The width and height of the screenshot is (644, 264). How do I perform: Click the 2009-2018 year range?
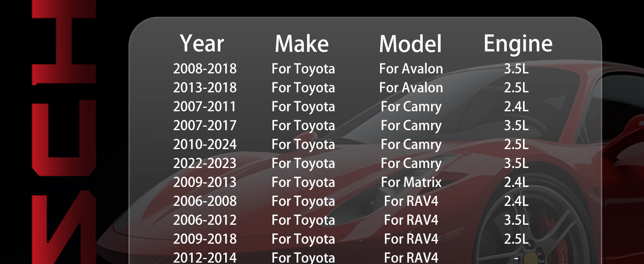coord(205,239)
